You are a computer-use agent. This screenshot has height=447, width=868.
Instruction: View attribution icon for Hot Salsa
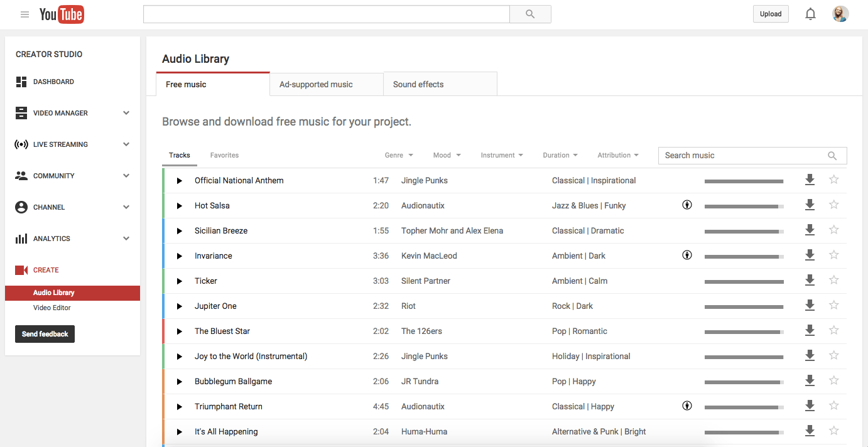tap(687, 205)
